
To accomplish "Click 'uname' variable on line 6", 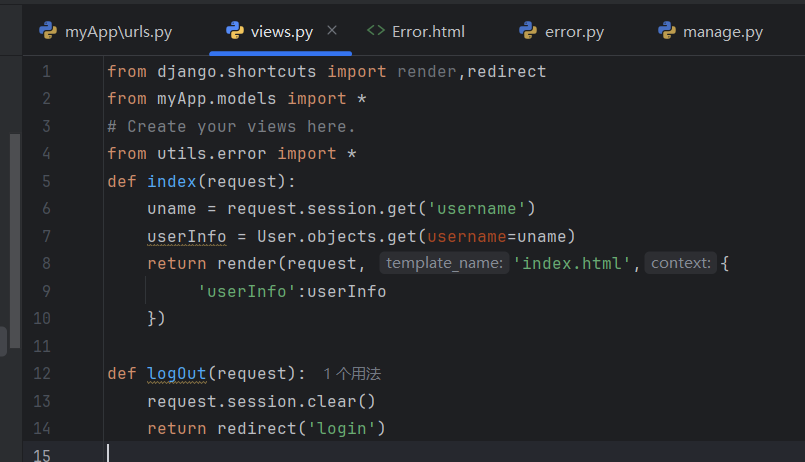I will (172, 208).
